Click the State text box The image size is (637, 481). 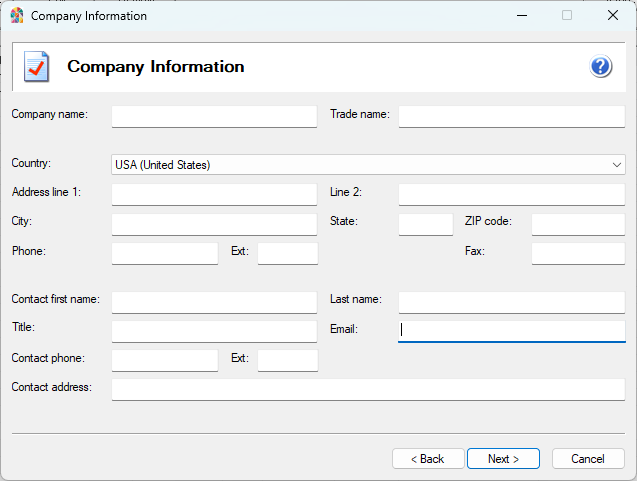425,225
